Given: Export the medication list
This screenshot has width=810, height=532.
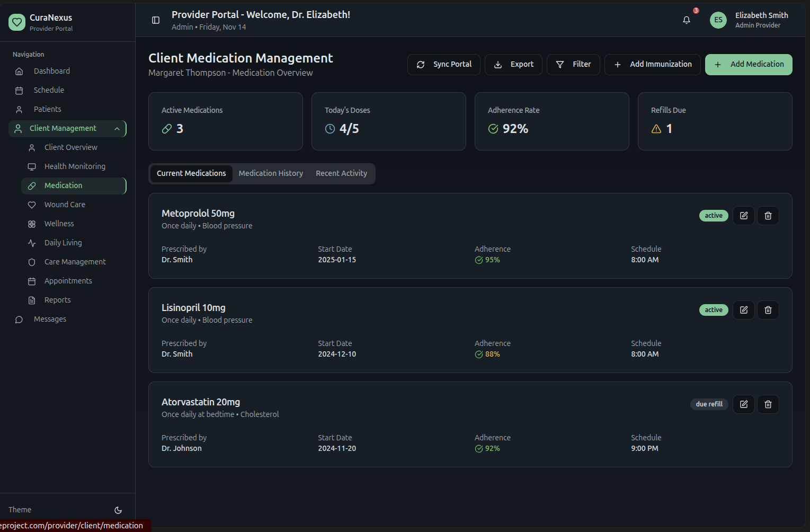Looking at the screenshot, I should tap(513, 65).
